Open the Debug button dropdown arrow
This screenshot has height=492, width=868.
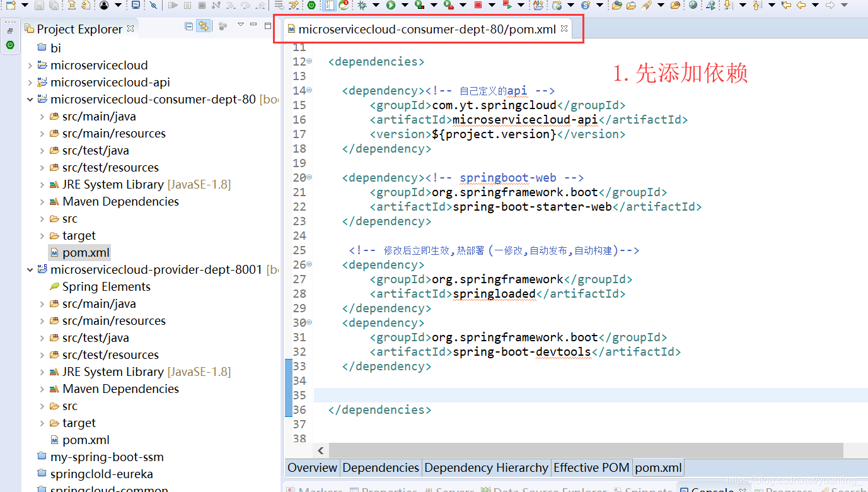(x=376, y=5)
